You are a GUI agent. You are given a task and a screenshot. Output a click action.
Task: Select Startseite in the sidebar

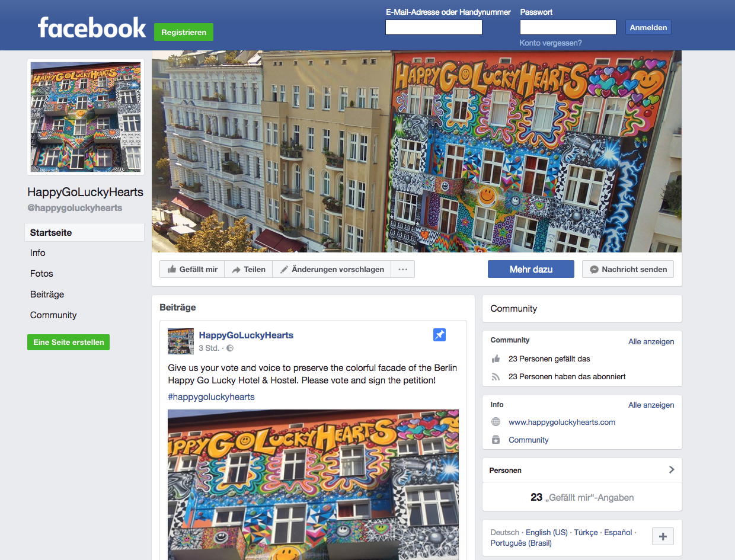[84, 233]
